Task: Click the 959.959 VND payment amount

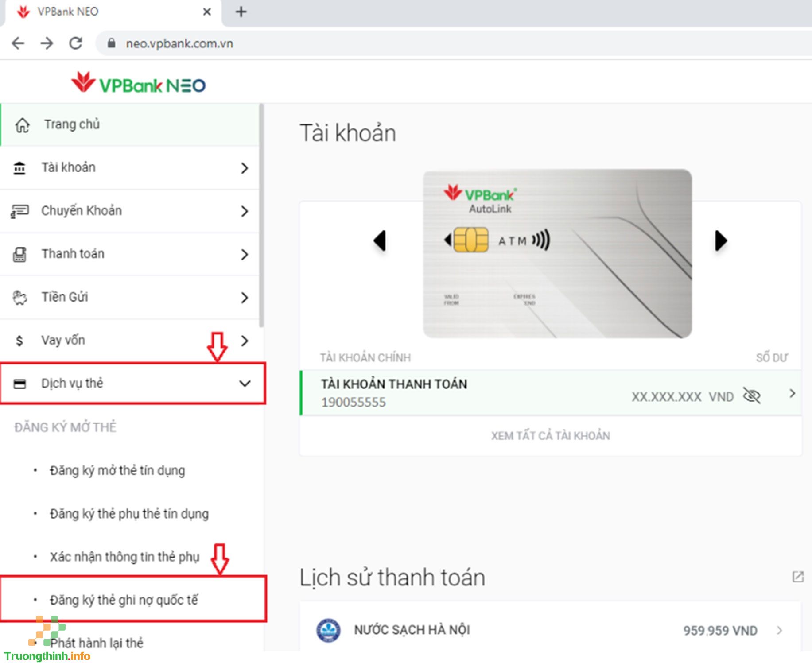Action: coord(720,631)
